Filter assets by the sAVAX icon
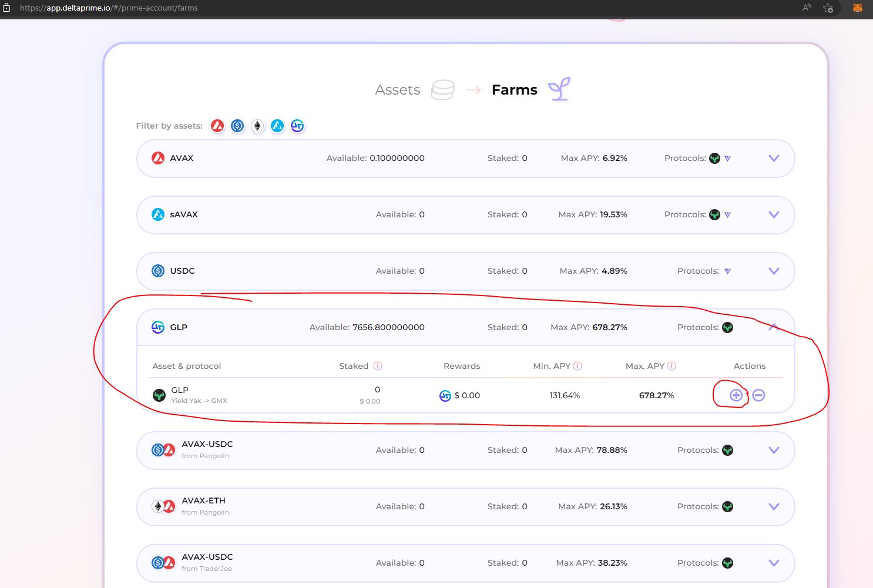Screen dimensions: 873x588 (x=277, y=125)
